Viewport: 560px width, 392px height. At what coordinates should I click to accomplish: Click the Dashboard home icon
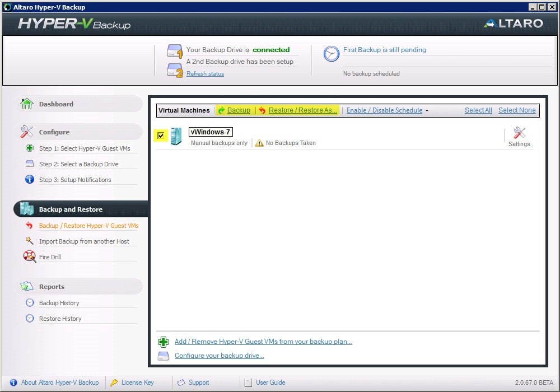27,104
